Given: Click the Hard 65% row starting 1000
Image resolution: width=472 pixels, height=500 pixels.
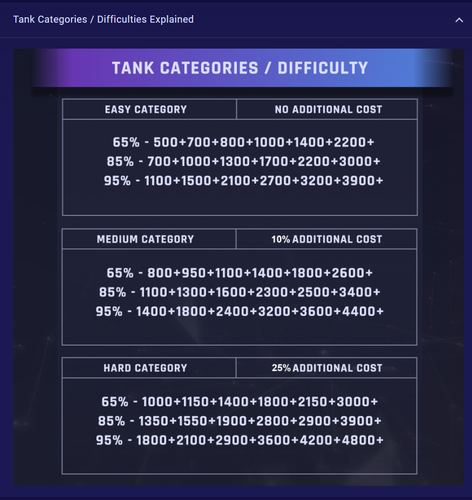Looking at the screenshot, I should (239, 402).
